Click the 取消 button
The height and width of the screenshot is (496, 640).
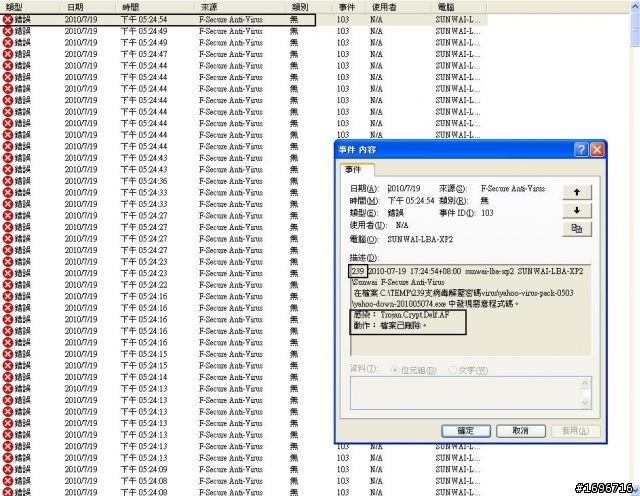pos(521,431)
